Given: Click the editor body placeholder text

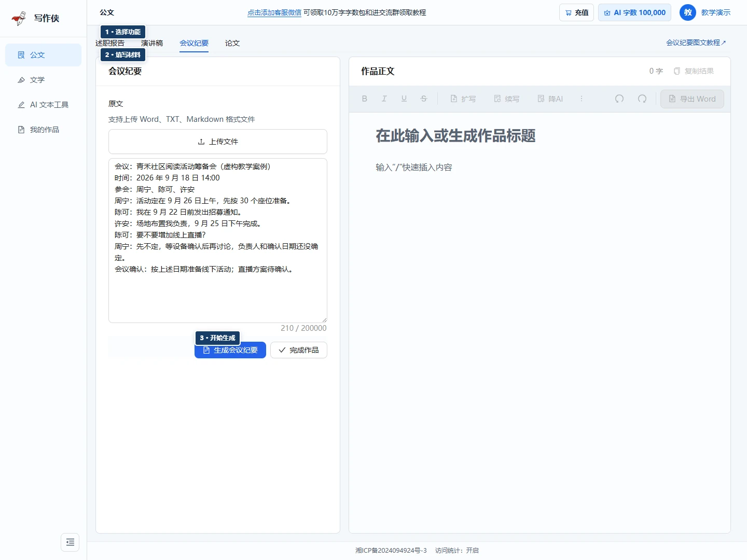Looking at the screenshot, I should [414, 167].
